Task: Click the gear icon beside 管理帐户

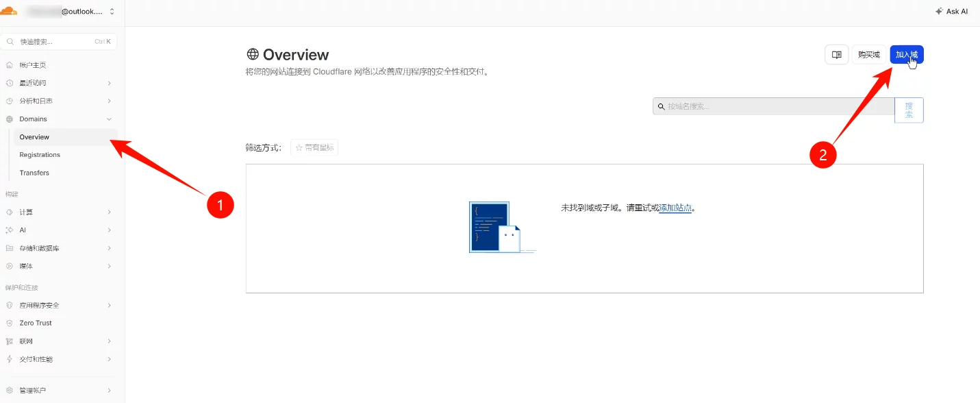Action: pos(10,391)
